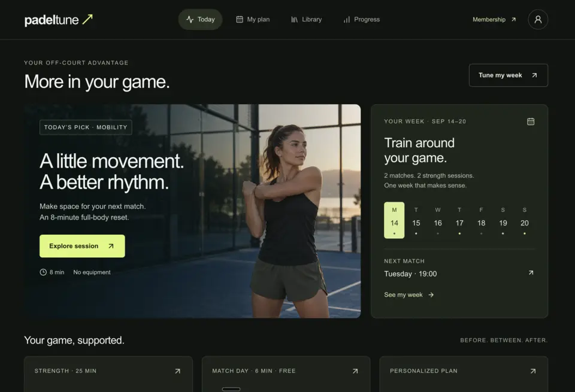Screen dimensions: 575x392
Task: Click the 'STRENGTH · 25 MIN' card label
Action: [x=65, y=370]
